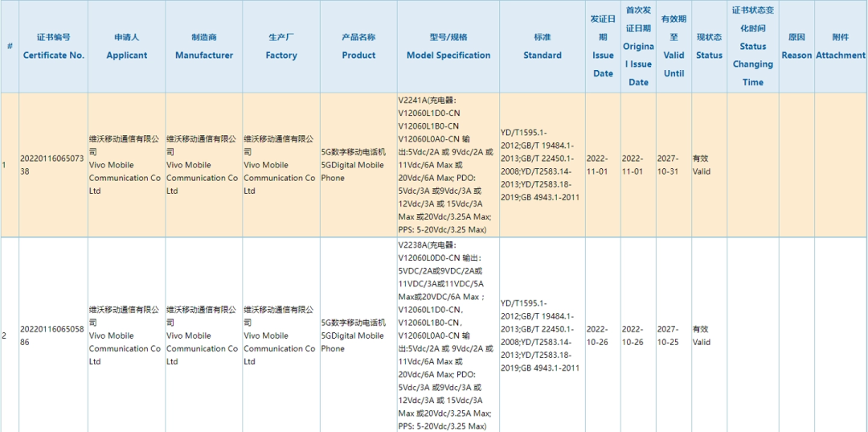Screen dimensions: 868x432
Task: Click the Standard cell in row 1
Action: [x=542, y=164]
